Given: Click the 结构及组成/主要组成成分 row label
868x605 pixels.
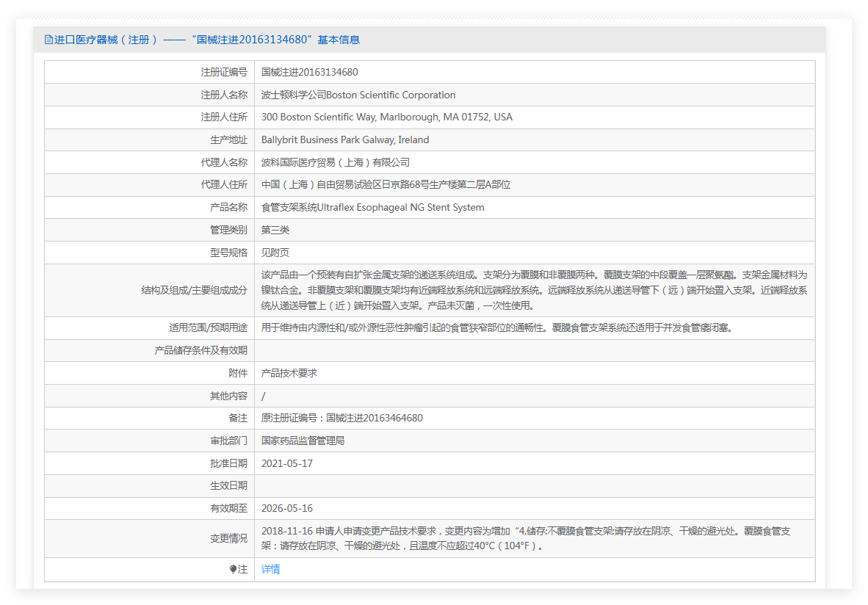Looking at the screenshot, I should pyautogui.click(x=194, y=290).
